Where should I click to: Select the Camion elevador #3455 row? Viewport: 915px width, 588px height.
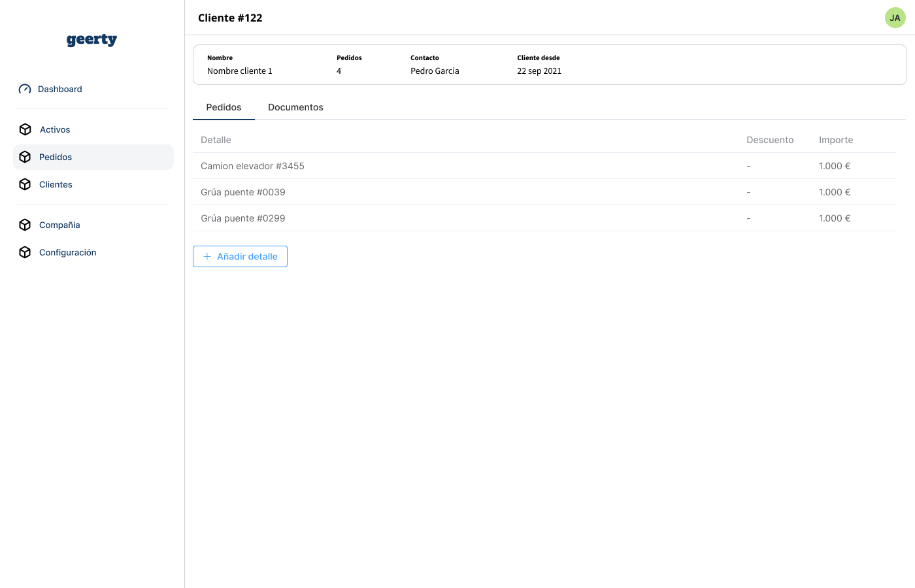coord(252,166)
